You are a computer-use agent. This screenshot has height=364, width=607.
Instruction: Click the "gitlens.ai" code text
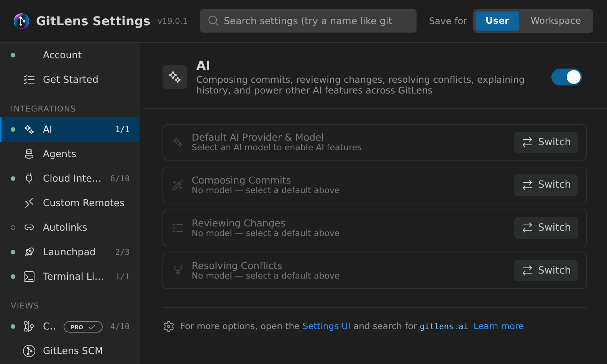[x=444, y=326]
